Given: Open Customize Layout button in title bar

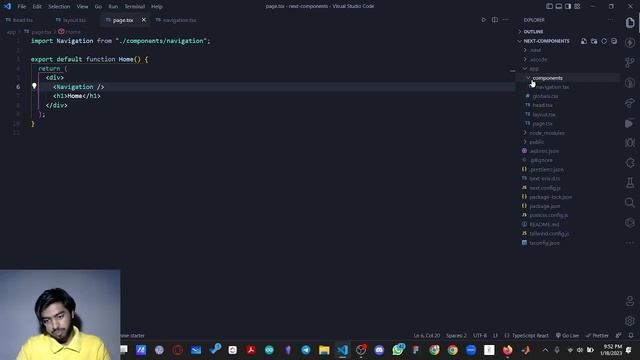Looking at the screenshot, I should [x=577, y=6].
